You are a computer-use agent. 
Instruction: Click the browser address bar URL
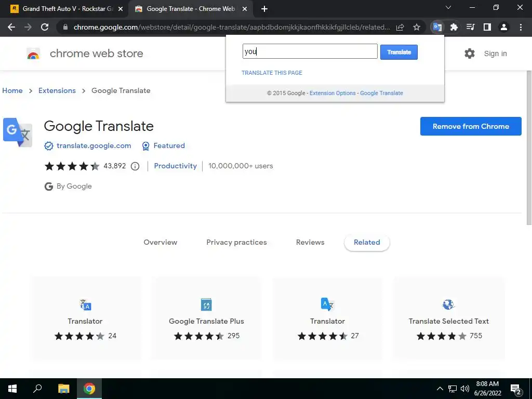point(231,27)
